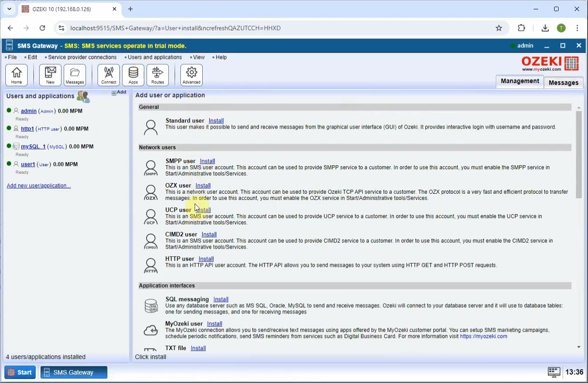Select the SMPP user icon
The width and height of the screenshot is (588, 383).
151,167
